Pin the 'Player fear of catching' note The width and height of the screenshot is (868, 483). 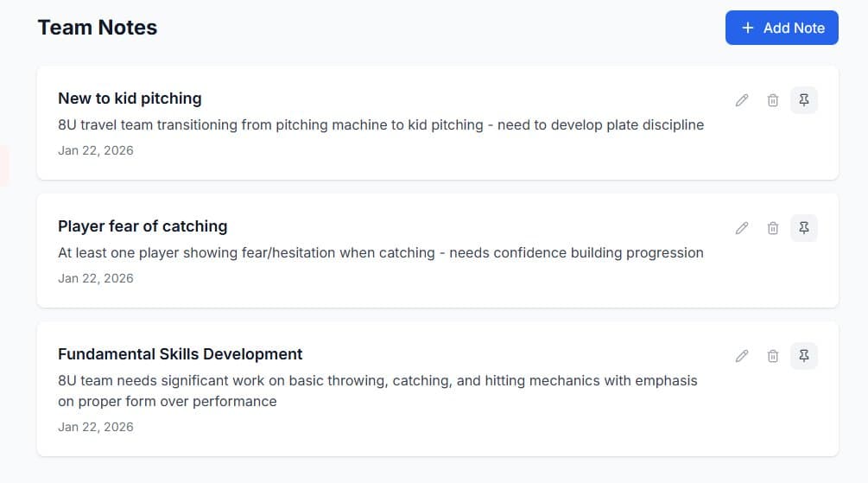(804, 228)
